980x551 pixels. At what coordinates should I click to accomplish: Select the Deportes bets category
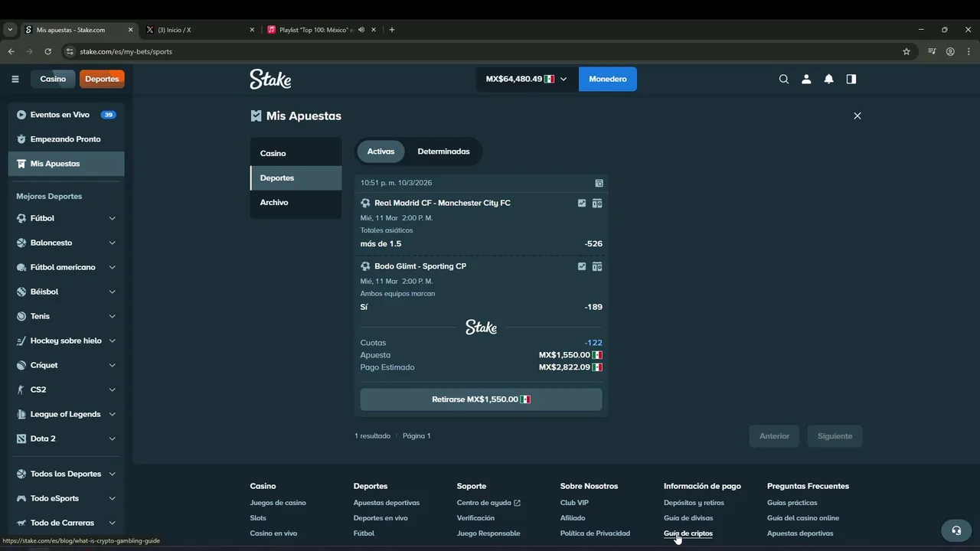(x=296, y=178)
